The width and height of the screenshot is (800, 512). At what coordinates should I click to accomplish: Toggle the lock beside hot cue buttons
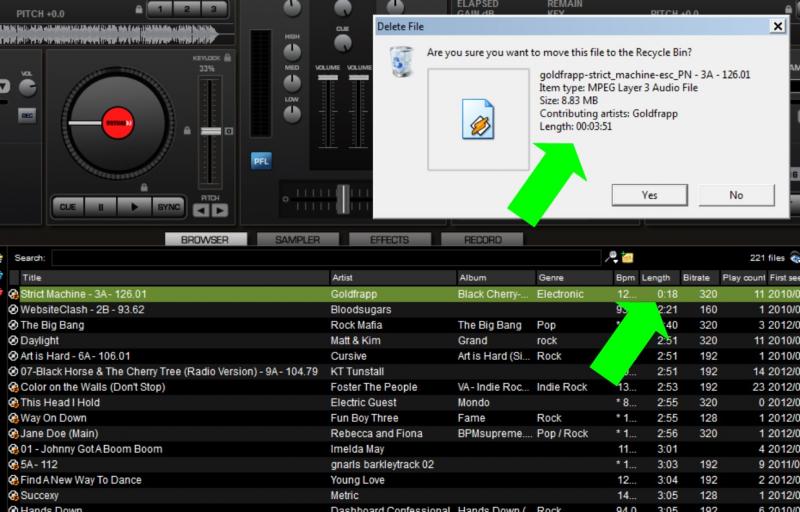tap(139, 9)
